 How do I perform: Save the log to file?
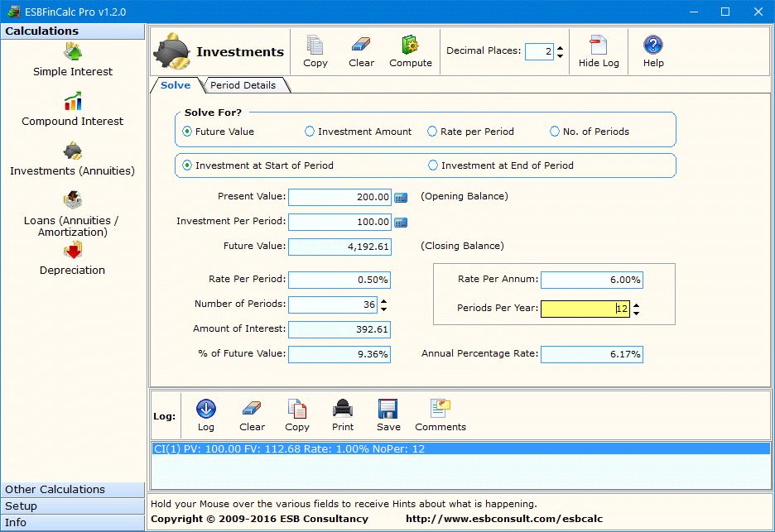388,415
